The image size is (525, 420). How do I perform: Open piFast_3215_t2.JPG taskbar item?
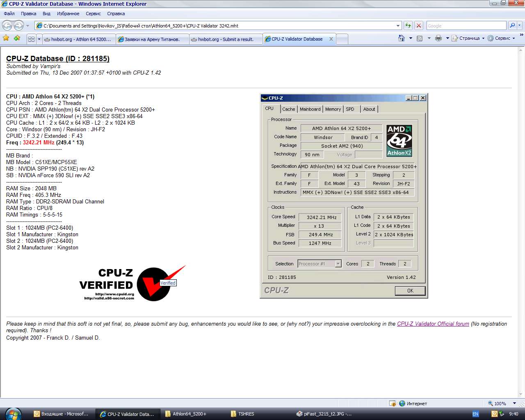(x=324, y=414)
